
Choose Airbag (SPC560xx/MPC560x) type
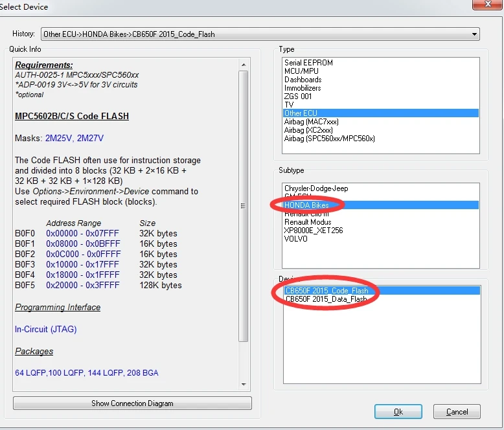pyautogui.click(x=380, y=139)
